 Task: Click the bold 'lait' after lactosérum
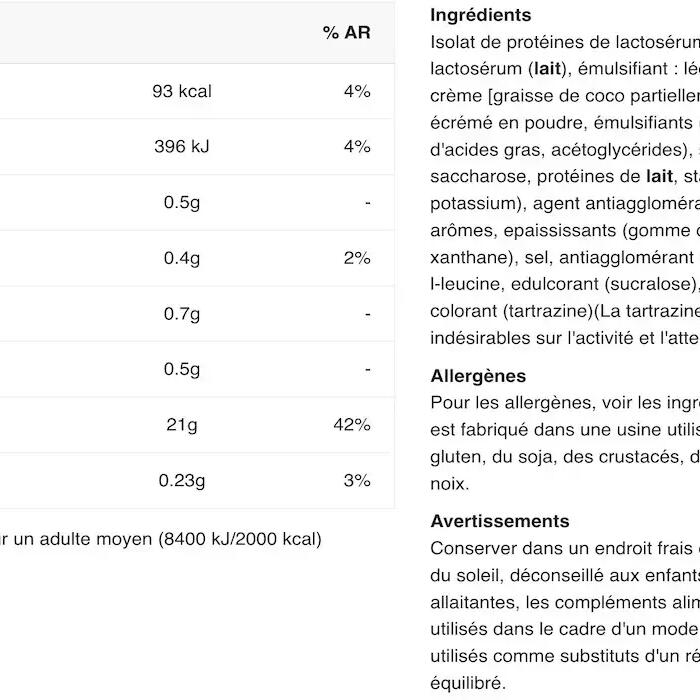click(x=547, y=69)
